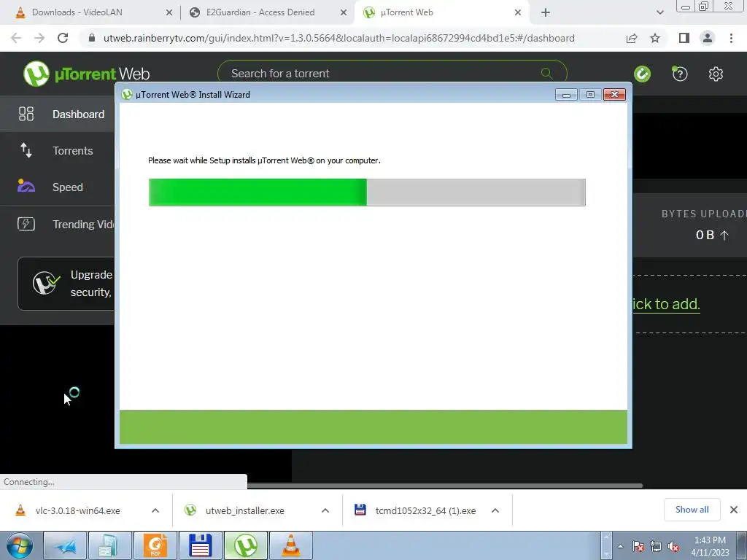Click the Torrents up-down arrows icon
The width and height of the screenshot is (747, 560).
[26, 150]
